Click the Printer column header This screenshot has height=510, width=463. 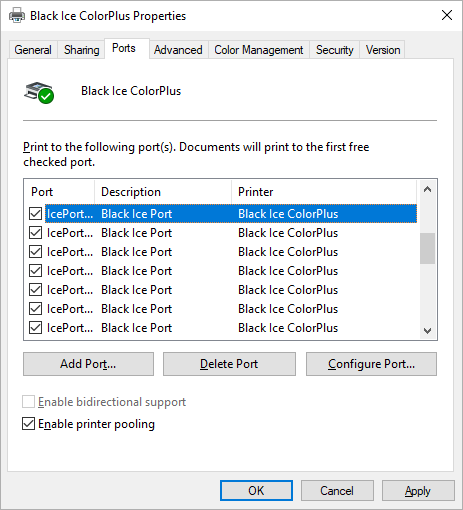(324, 192)
